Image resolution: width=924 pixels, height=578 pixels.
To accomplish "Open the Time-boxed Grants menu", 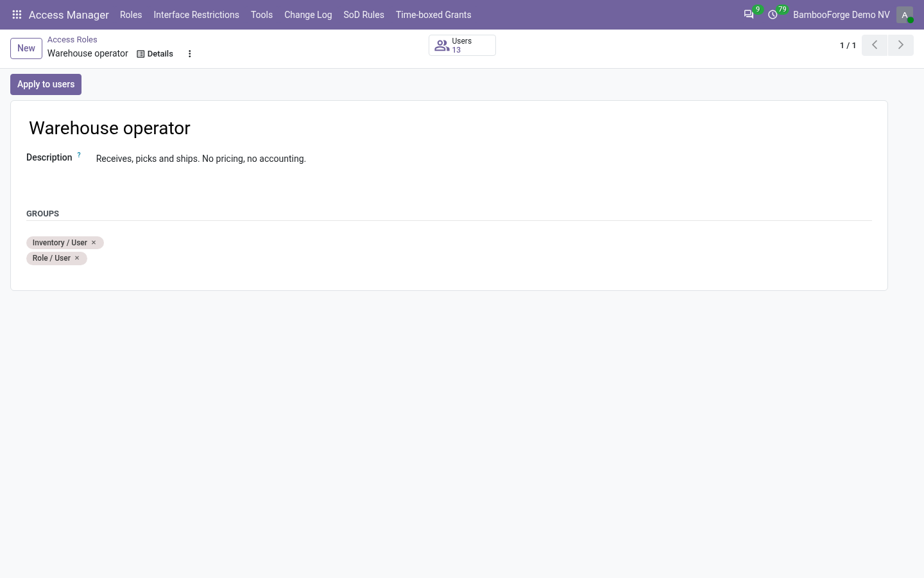I will coord(434,15).
